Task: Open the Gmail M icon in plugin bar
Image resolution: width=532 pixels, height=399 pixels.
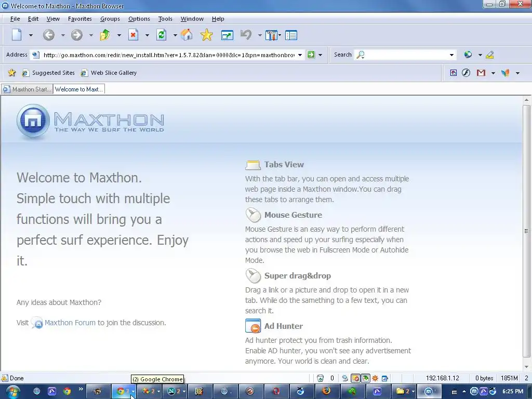Action: tap(481, 73)
